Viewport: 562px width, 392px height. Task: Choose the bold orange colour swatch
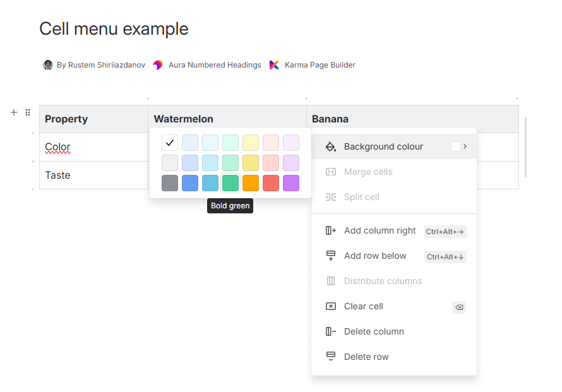[251, 183]
